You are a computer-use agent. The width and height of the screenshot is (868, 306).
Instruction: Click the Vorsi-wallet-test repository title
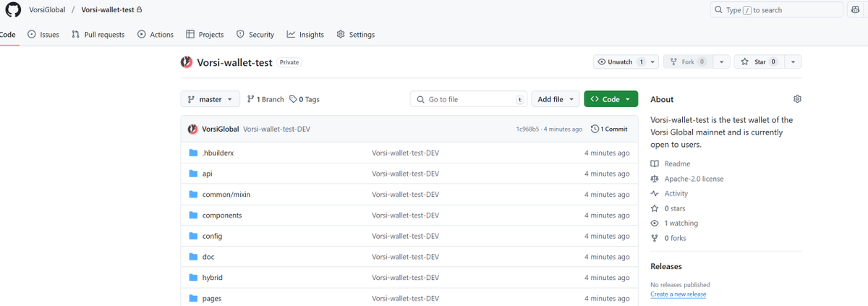click(x=234, y=62)
